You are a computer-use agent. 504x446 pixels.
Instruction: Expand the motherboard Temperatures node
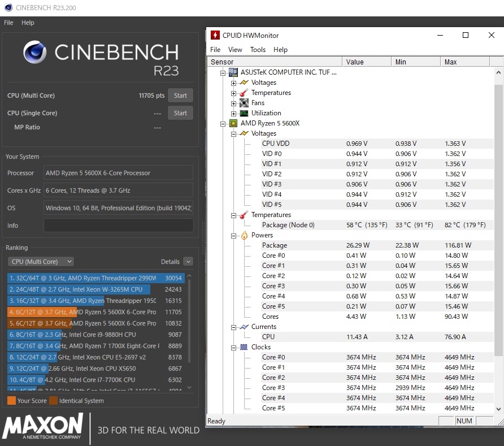[234, 94]
